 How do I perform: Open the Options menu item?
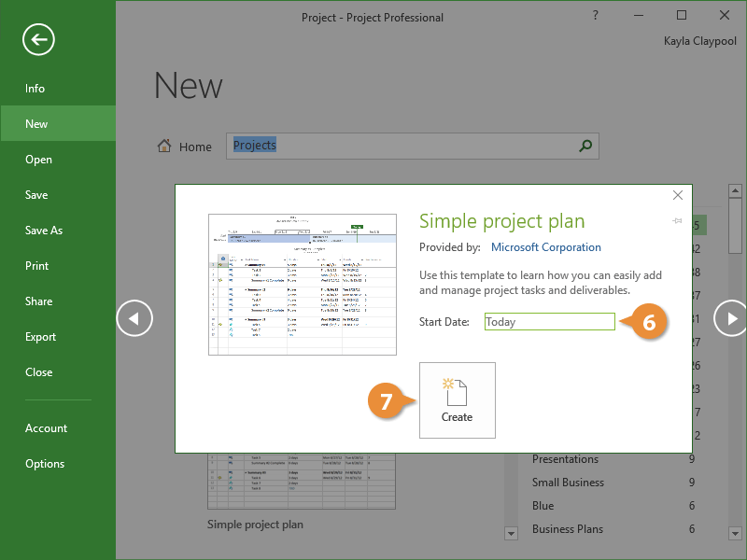pos(45,464)
